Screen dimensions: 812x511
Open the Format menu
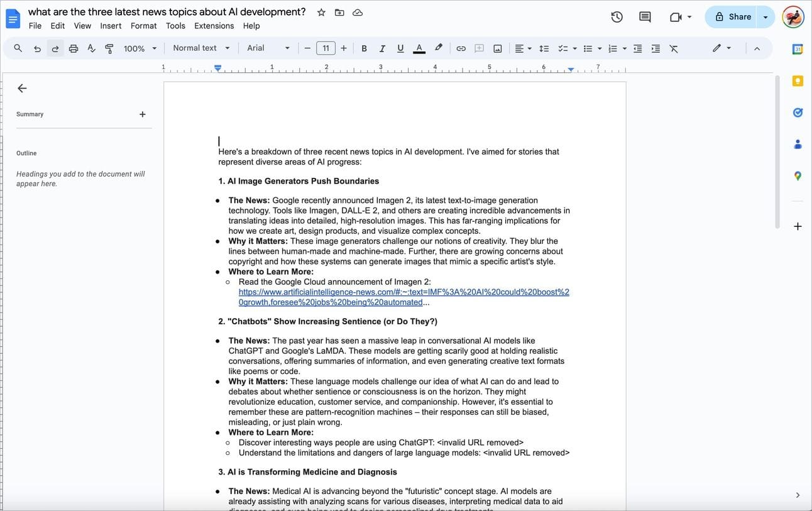(x=144, y=26)
